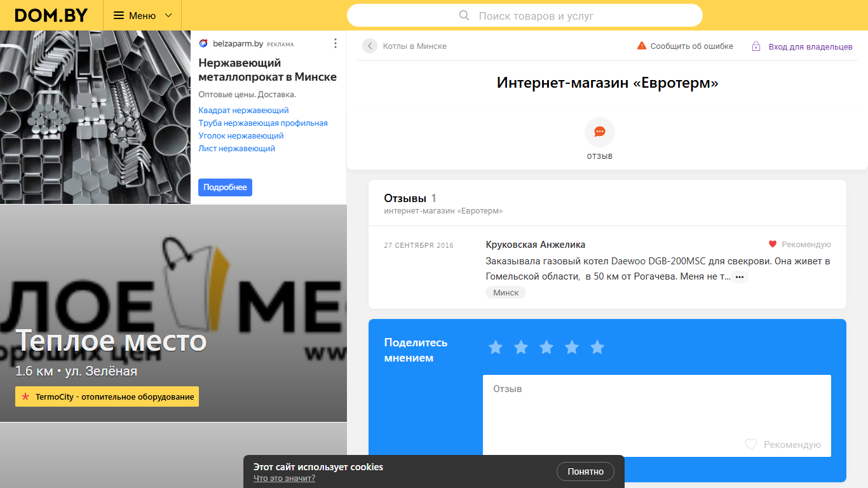This screenshot has height=488, width=868.
Task: Rate with the first star
Action: (496, 348)
